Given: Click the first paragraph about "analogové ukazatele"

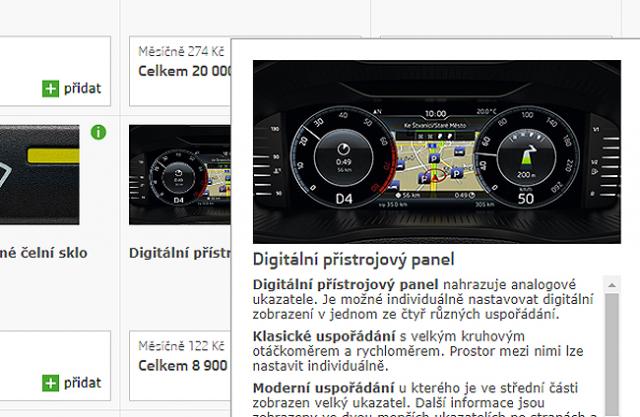Looking at the screenshot, I should [x=423, y=299].
